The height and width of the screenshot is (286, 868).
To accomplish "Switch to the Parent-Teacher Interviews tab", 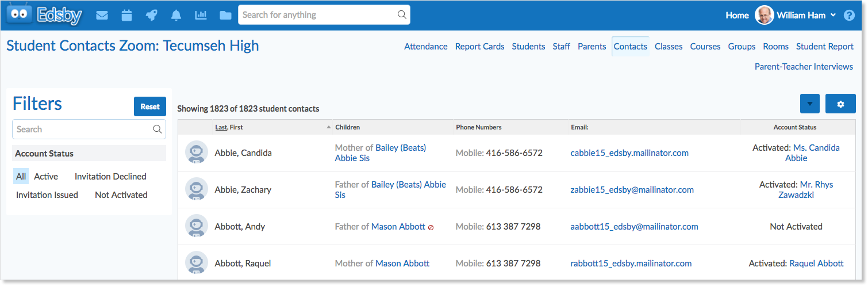I will 804,67.
